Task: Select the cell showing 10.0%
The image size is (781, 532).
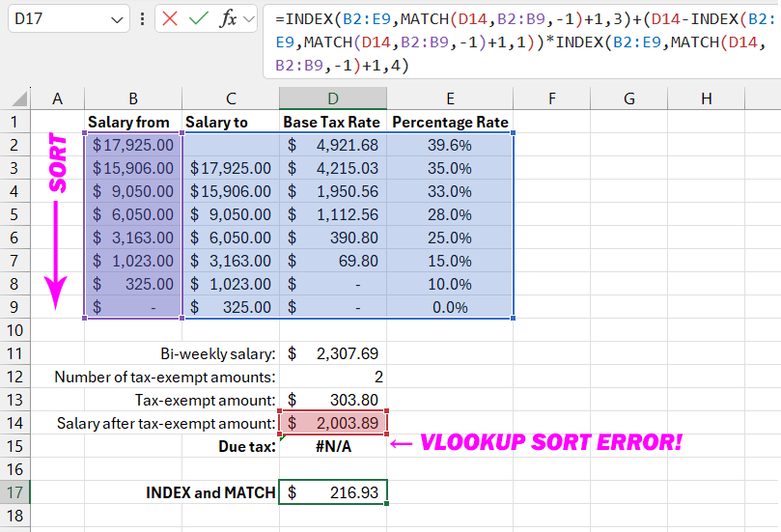Action: coord(450,284)
